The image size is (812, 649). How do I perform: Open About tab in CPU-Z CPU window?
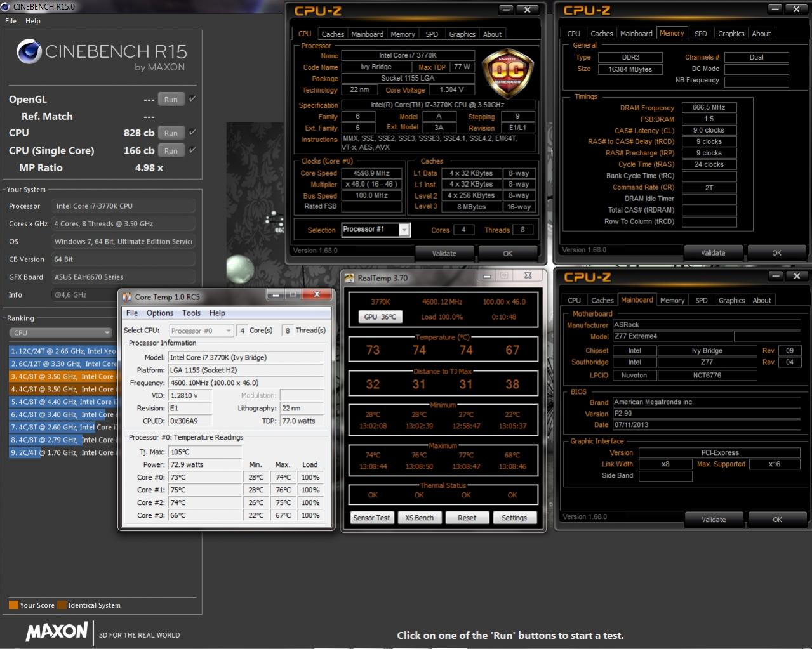(x=492, y=34)
